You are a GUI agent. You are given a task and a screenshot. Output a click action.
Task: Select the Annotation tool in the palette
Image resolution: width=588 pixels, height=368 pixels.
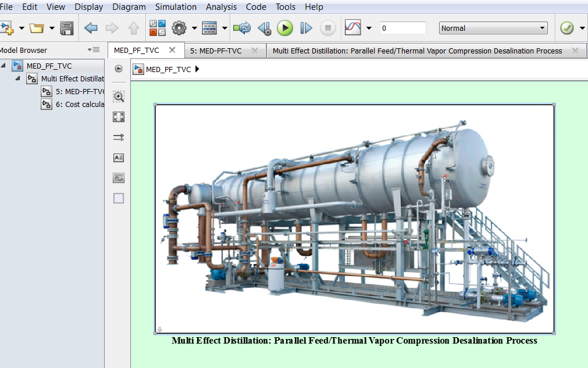[118, 158]
